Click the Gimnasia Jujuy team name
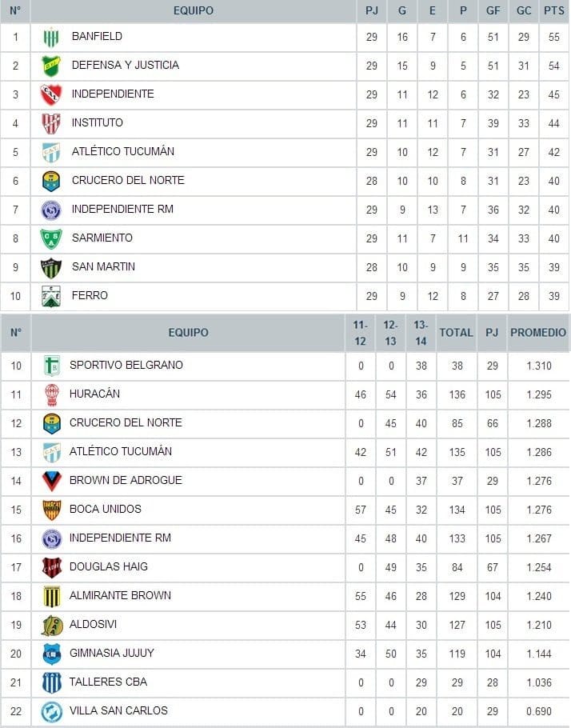Image resolution: width=571 pixels, height=728 pixels. pyautogui.click(x=111, y=653)
